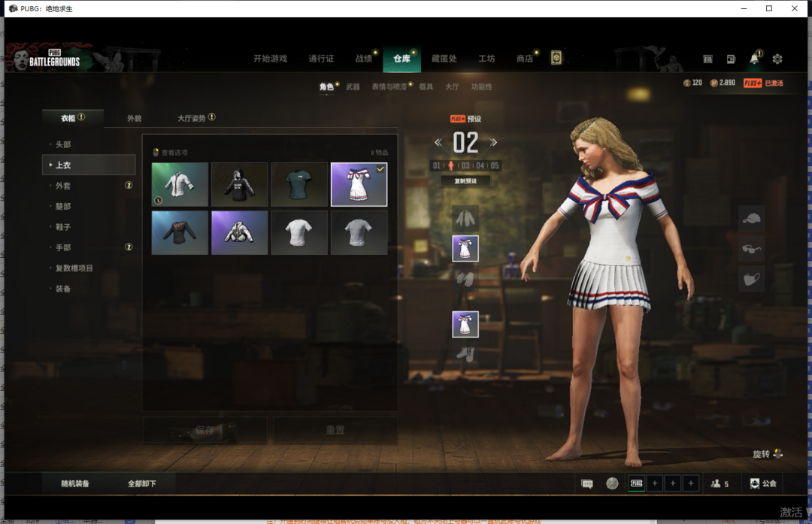Pick the black hoodie item
This screenshot has height=524, width=812.
[x=239, y=184]
